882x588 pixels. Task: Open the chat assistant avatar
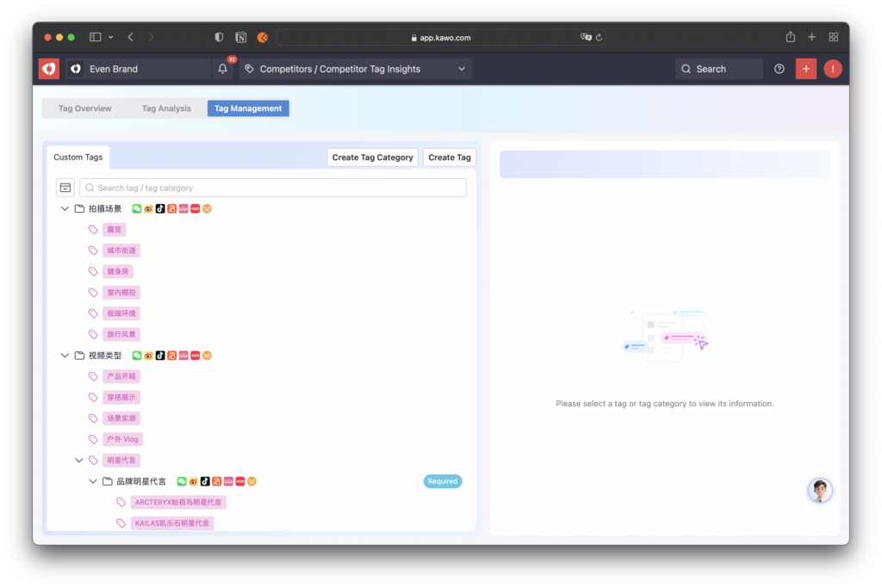tap(819, 491)
